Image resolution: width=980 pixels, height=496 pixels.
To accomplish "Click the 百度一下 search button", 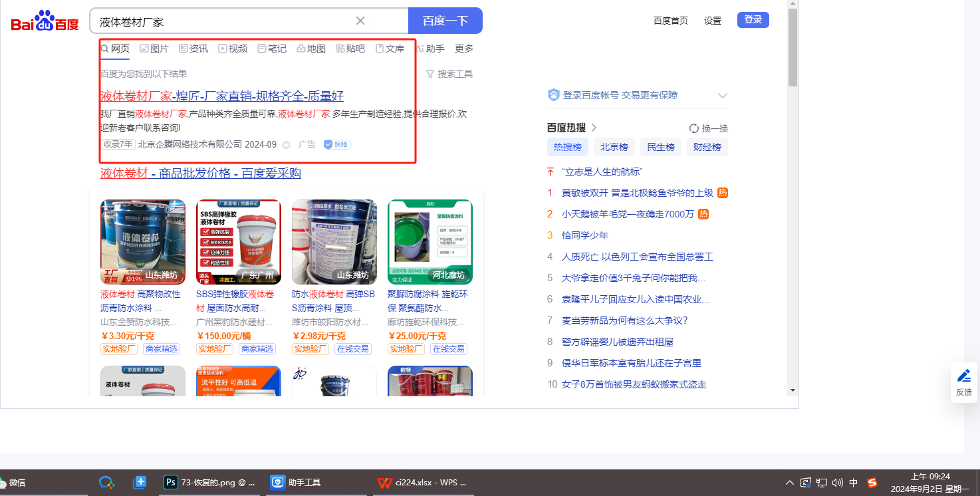I will point(445,21).
